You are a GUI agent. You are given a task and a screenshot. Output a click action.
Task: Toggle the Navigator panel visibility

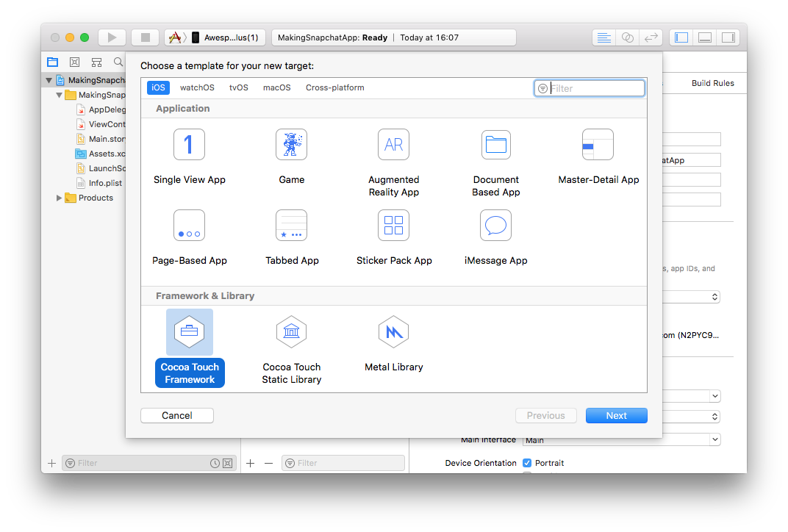681,37
